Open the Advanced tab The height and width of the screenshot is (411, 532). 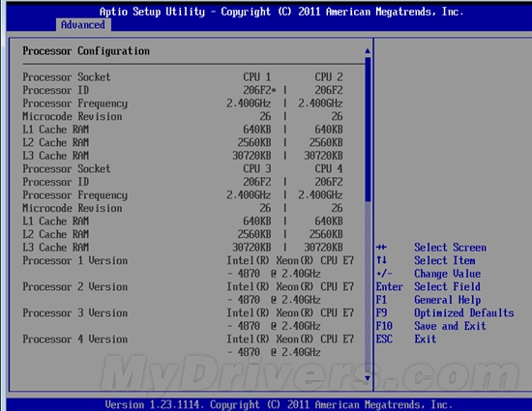point(83,25)
